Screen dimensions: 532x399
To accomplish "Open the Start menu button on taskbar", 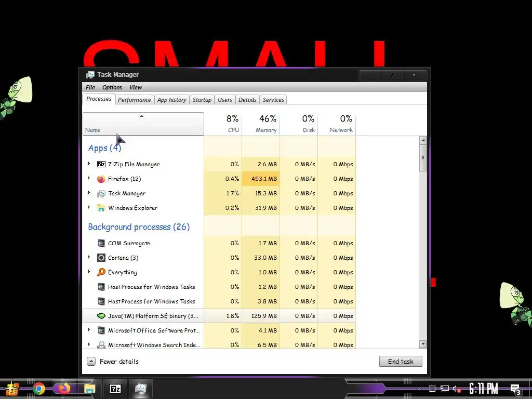I will 12,389.
